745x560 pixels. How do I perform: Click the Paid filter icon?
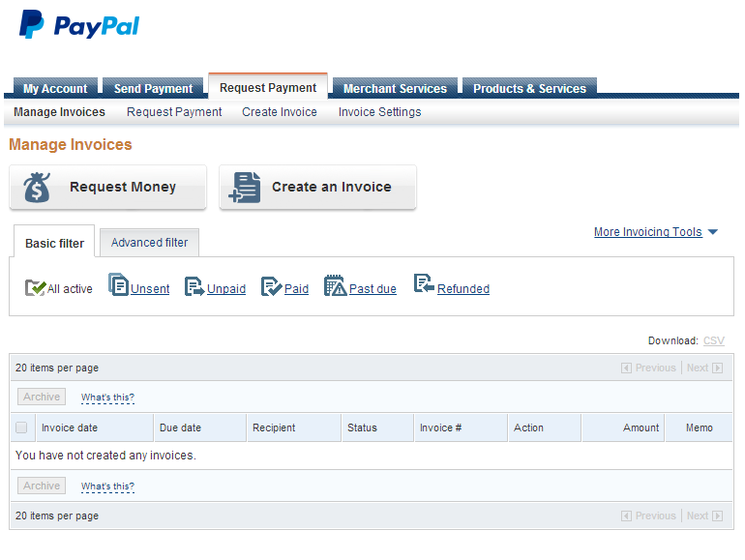271,286
